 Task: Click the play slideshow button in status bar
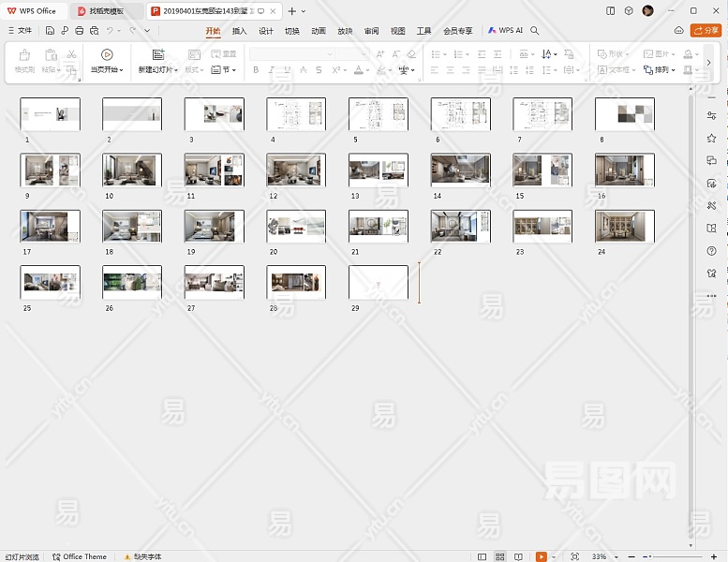[x=541, y=556]
